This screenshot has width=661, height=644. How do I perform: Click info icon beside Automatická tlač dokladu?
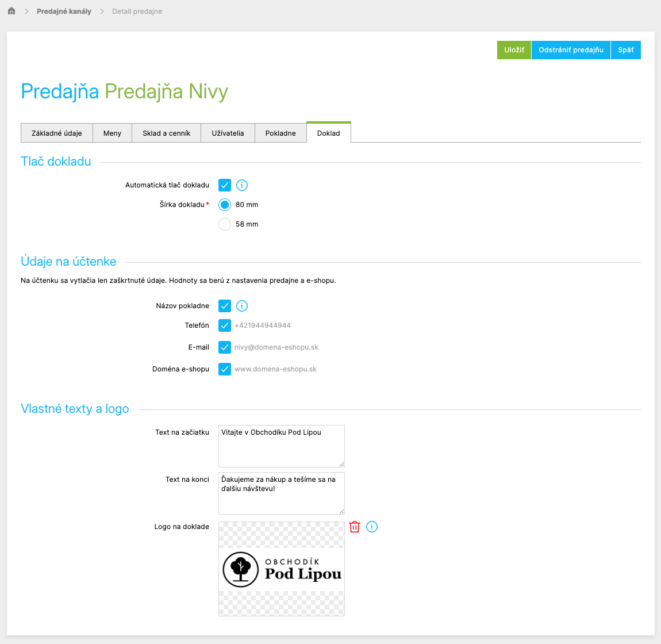241,185
